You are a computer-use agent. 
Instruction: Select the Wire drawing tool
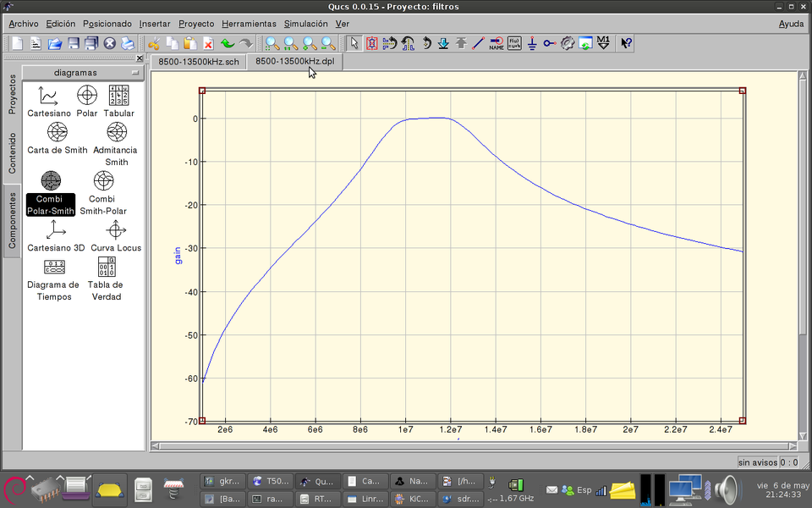click(478, 42)
